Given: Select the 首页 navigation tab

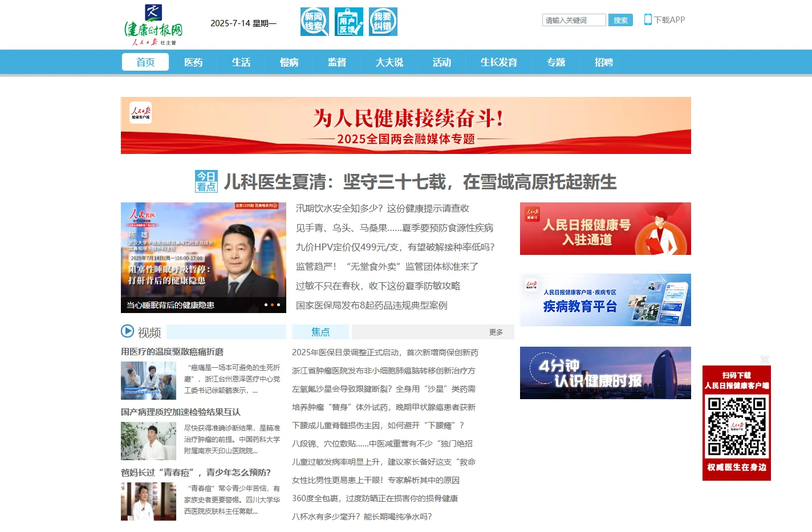Looking at the screenshot, I should 145,62.
